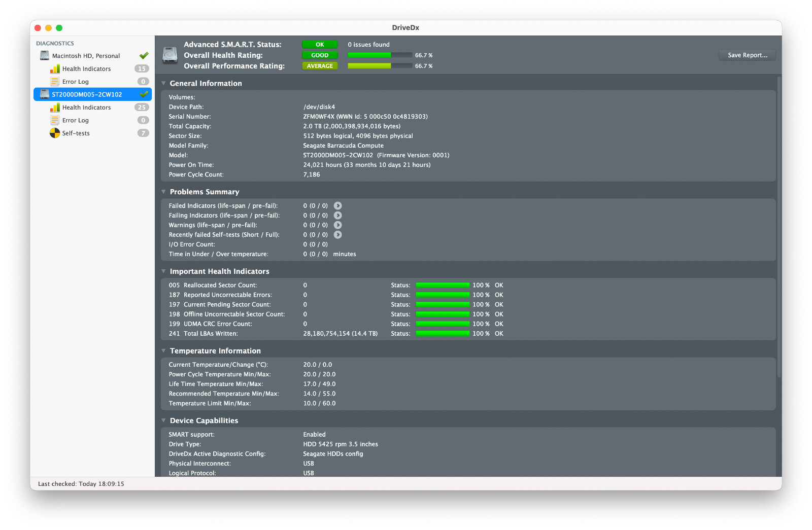Screen dimensions: 812x530
Task: Click the Overall Health Rating progress bar
Action: (380, 55)
